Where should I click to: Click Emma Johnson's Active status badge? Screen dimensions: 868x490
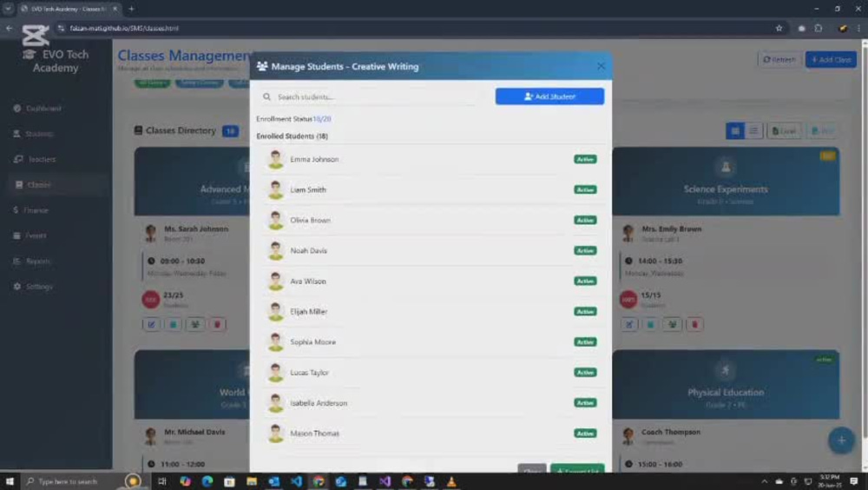[585, 159]
